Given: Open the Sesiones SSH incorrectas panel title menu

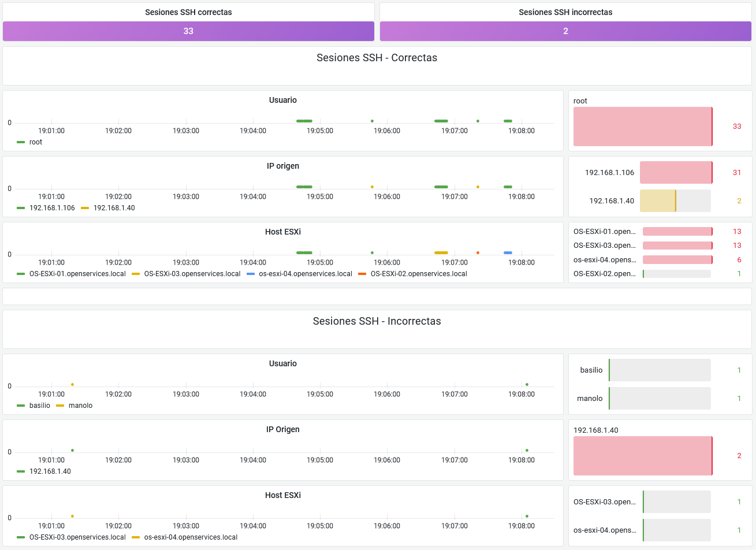Looking at the screenshot, I should pyautogui.click(x=565, y=12).
